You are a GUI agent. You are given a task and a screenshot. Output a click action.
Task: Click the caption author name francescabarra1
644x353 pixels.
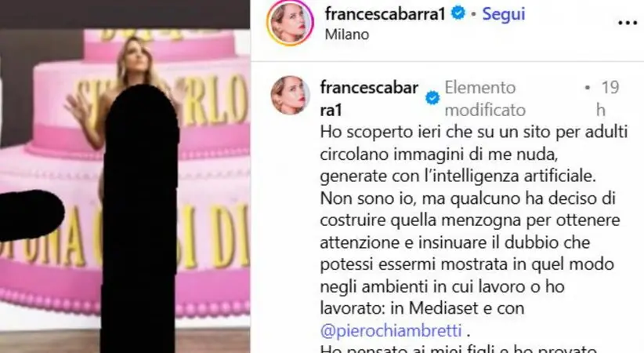pyautogui.click(x=369, y=98)
